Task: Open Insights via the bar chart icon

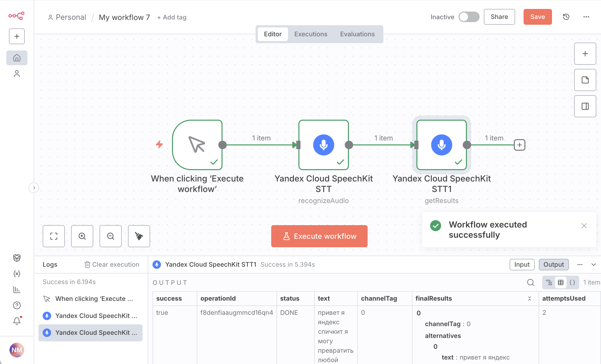Action: point(17,290)
